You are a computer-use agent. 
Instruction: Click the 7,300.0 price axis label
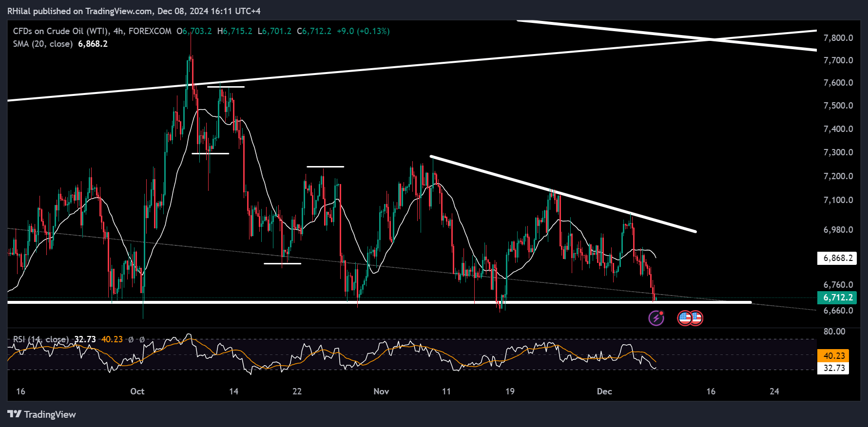(838, 152)
